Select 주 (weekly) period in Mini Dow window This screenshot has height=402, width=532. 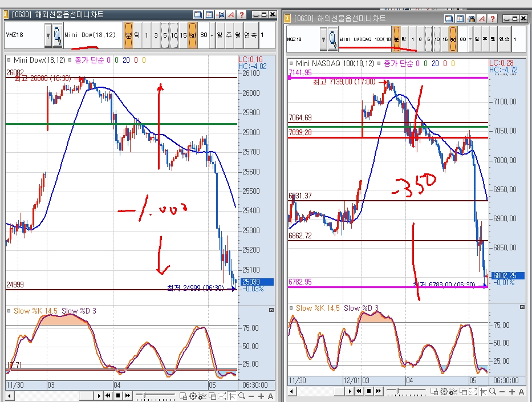coord(229,35)
